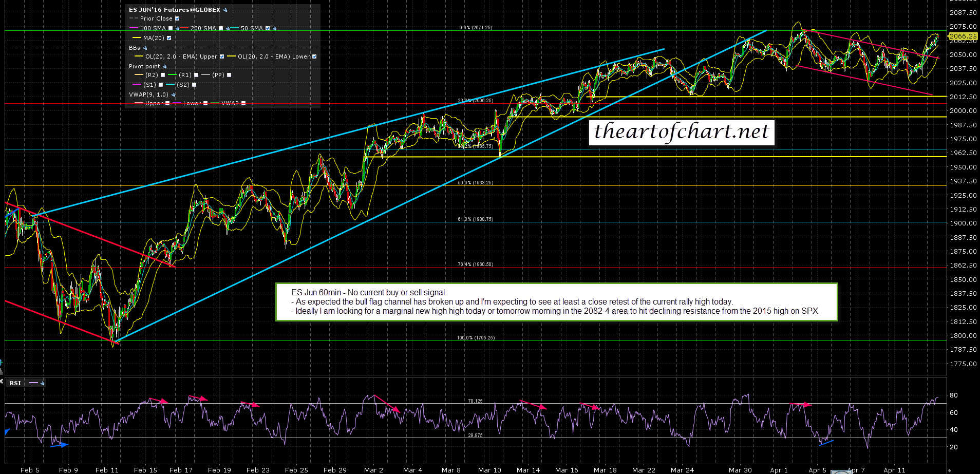The height and width of the screenshot is (474, 980).
Task: Open the RSI indicator settings wrench
Action: [x=42, y=383]
